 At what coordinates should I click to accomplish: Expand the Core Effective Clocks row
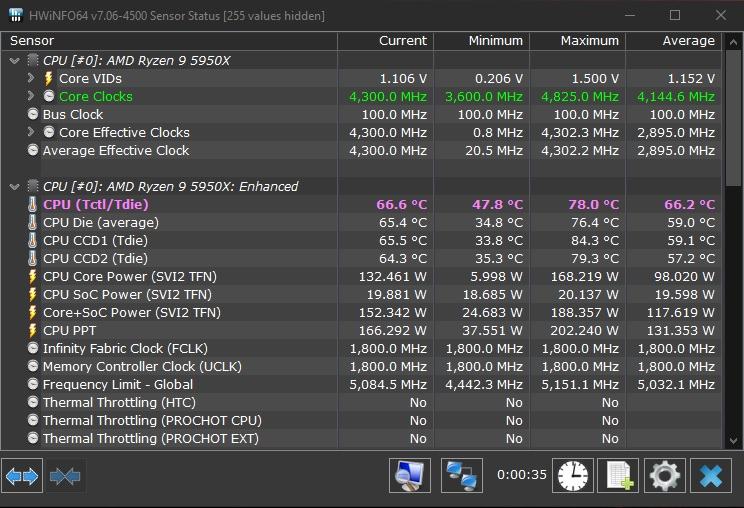[x=30, y=131]
